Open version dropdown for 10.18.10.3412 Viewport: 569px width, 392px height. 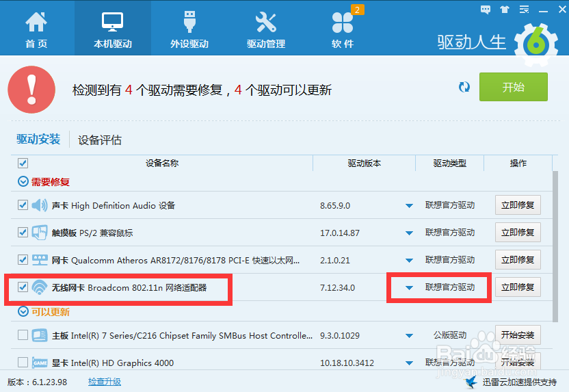point(409,363)
